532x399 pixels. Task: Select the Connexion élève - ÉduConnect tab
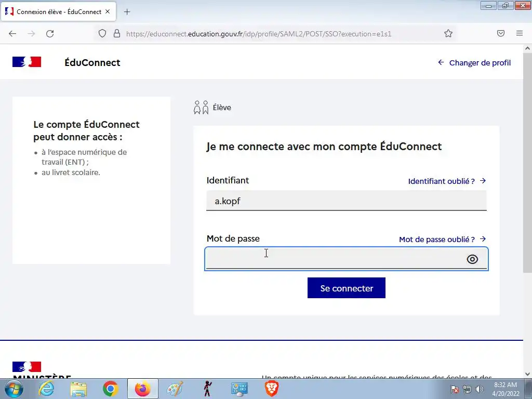(x=59, y=11)
